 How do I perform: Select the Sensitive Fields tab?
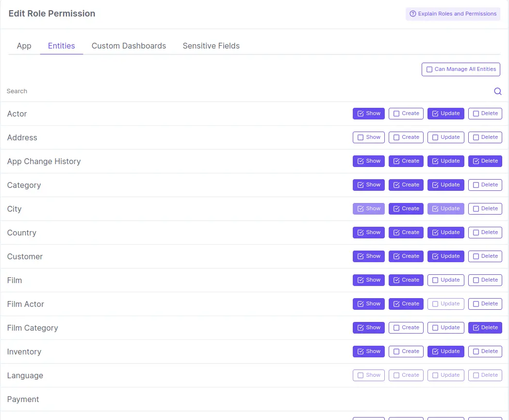(211, 46)
